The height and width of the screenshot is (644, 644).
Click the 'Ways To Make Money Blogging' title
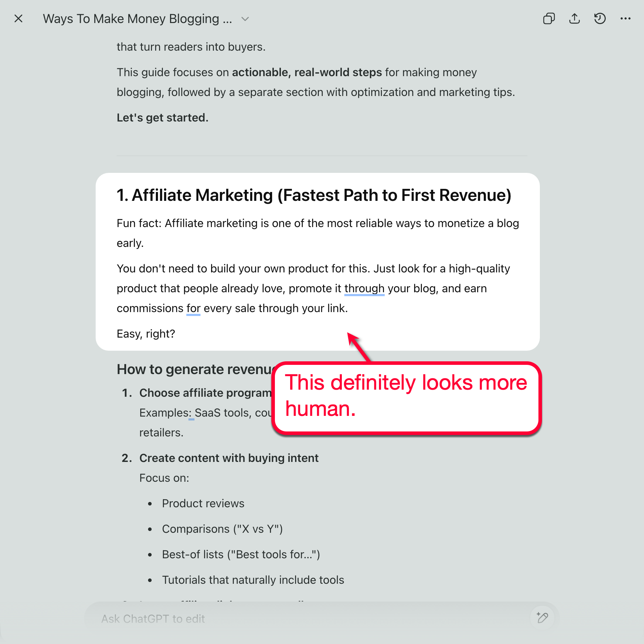(137, 19)
